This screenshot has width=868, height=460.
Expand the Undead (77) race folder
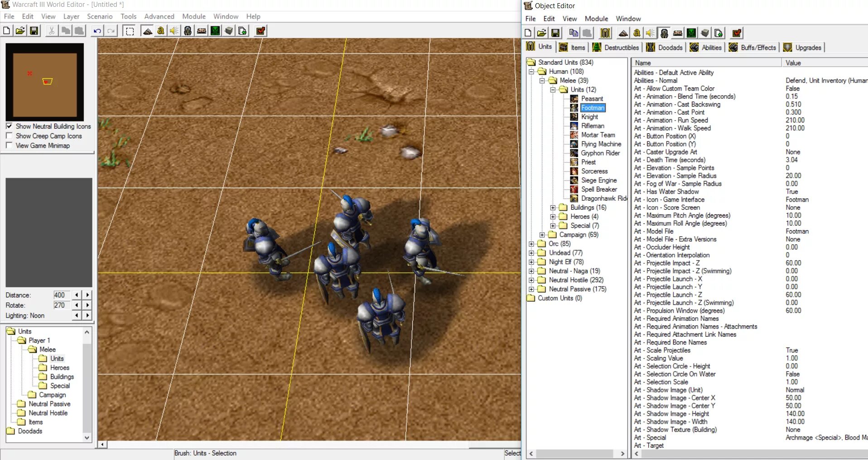tap(531, 253)
